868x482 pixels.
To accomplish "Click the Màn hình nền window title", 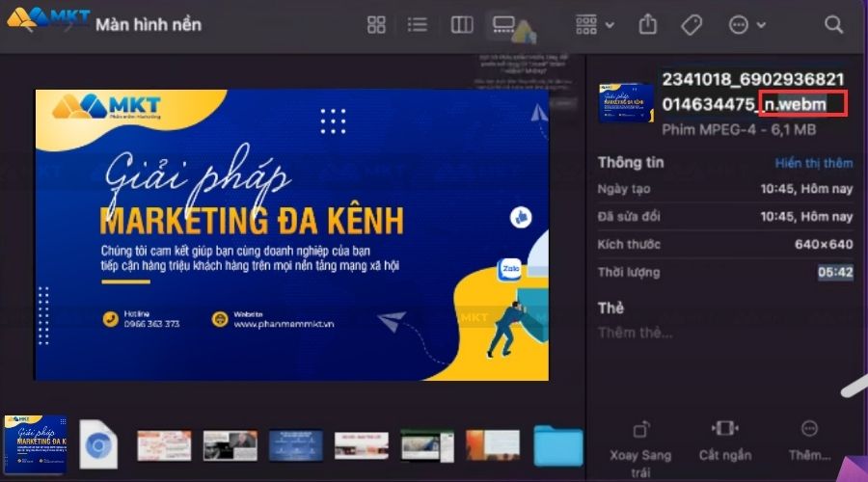I will click(149, 25).
